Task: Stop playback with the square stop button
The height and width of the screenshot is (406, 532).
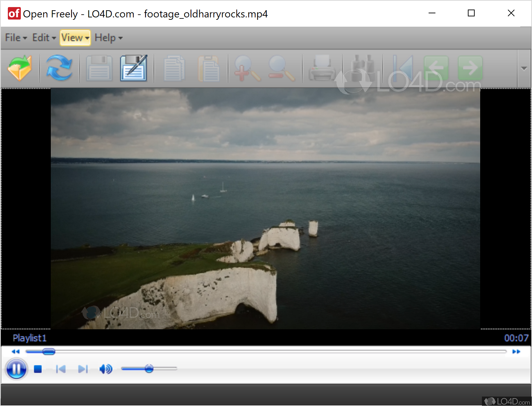Action: point(38,369)
